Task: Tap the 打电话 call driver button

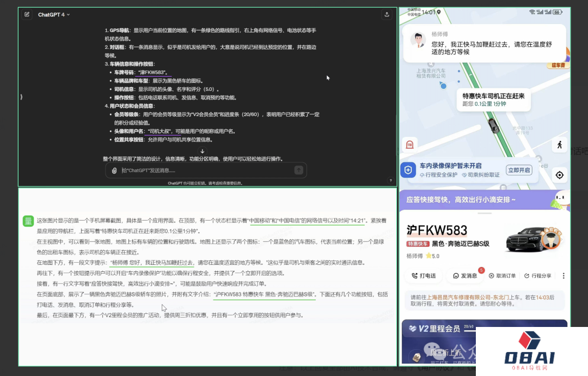Action: pyautogui.click(x=424, y=276)
